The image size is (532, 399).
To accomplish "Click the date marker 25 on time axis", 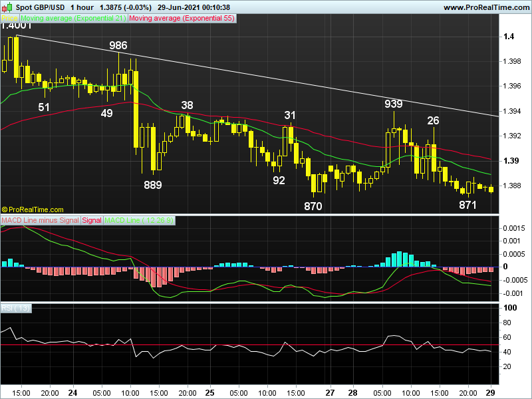I will tap(210, 392).
